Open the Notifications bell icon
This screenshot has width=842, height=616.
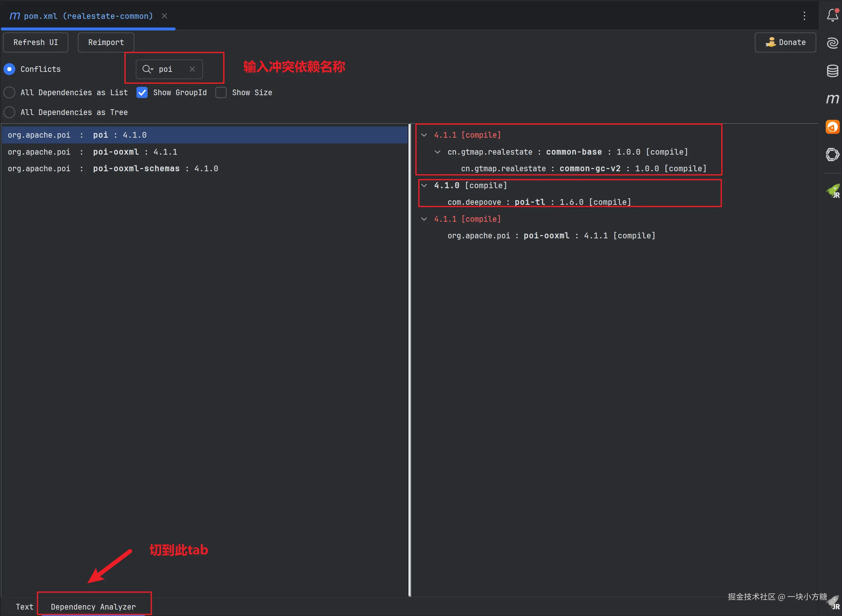832,15
